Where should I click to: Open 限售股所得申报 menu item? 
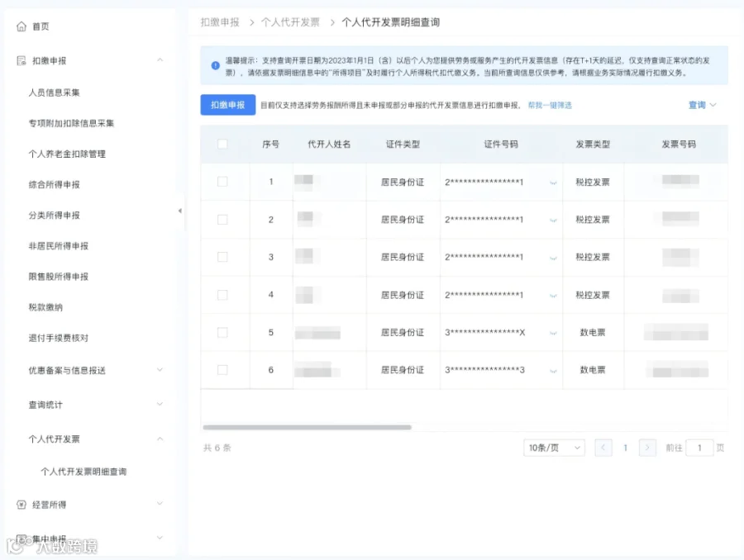[59, 277]
